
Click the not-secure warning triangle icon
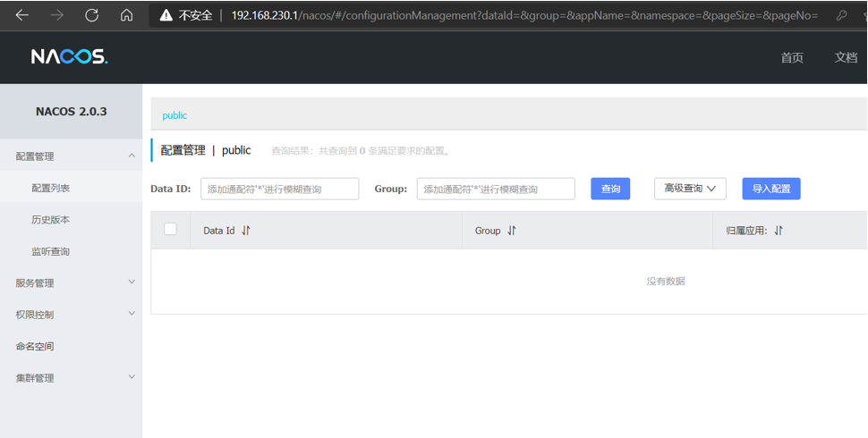(x=166, y=15)
